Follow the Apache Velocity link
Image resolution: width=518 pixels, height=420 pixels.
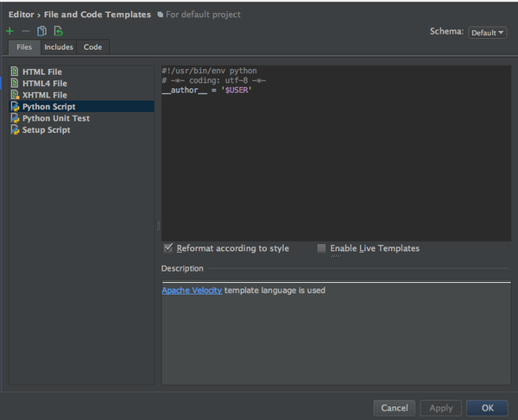pos(192,291)
